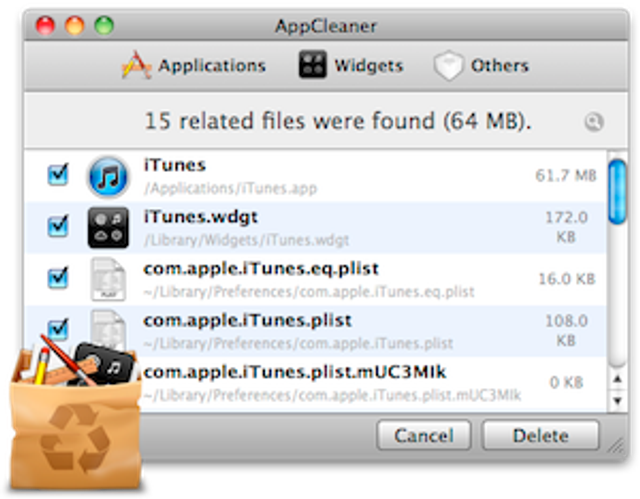640x499 pixels.
Task: Click the Delete button
Action: 540,435
